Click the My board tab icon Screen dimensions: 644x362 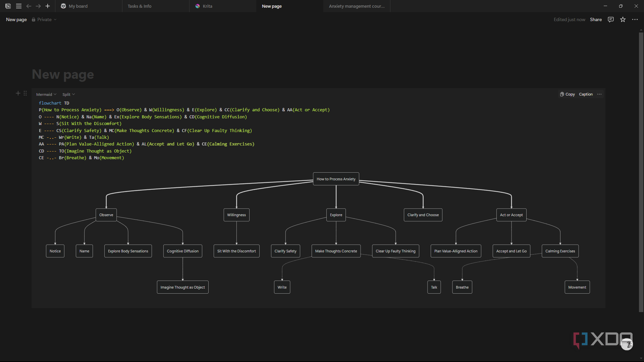pyautogui.click(x=63, y=6)
